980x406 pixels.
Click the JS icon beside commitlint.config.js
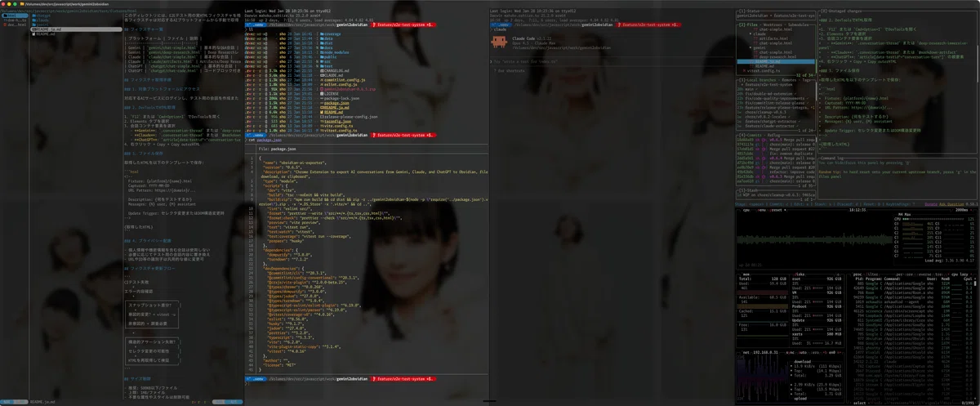pos(322,80)
